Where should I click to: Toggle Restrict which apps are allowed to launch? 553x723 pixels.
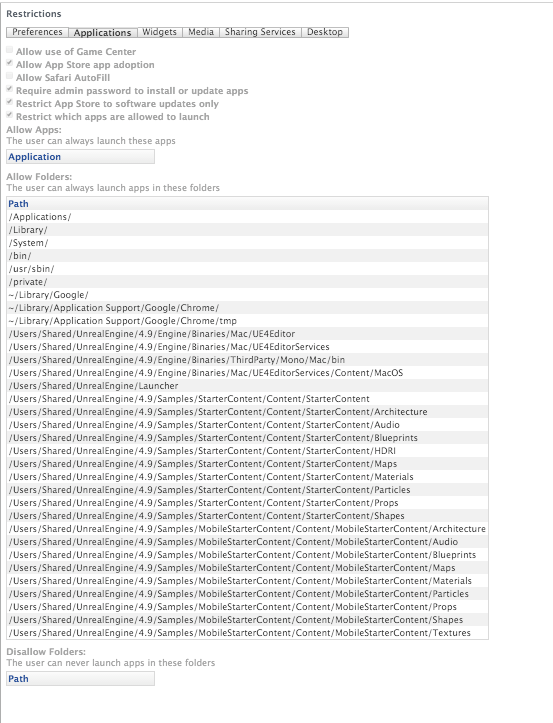tap(10, 114)
